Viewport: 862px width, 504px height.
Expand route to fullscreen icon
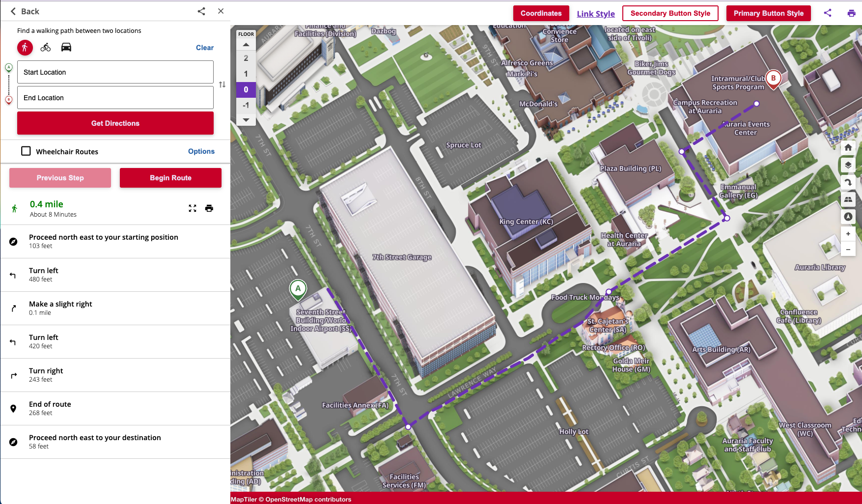click(193, 208)
